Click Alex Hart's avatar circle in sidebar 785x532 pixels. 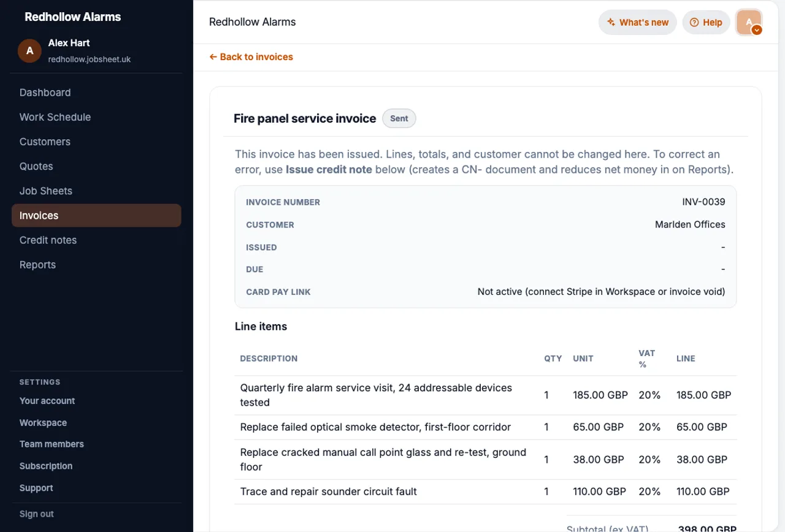pos(29,51)
